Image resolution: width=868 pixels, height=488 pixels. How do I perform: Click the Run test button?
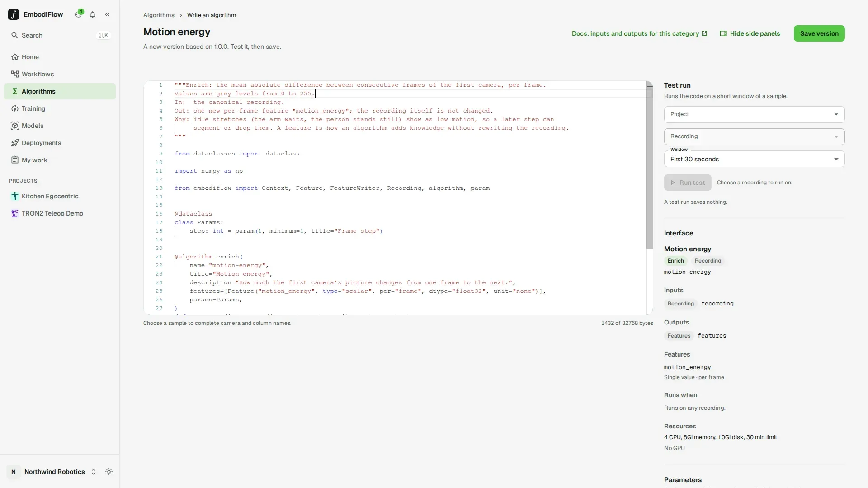[x=688, y=183]
